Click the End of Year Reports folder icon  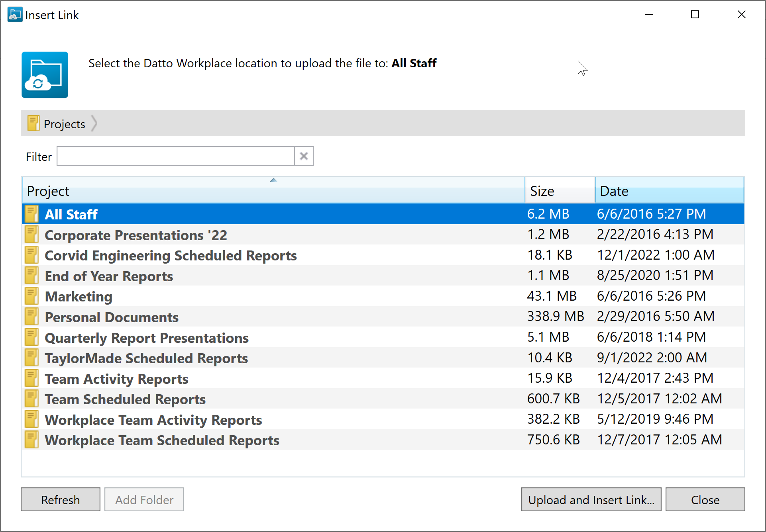[31, 276]
